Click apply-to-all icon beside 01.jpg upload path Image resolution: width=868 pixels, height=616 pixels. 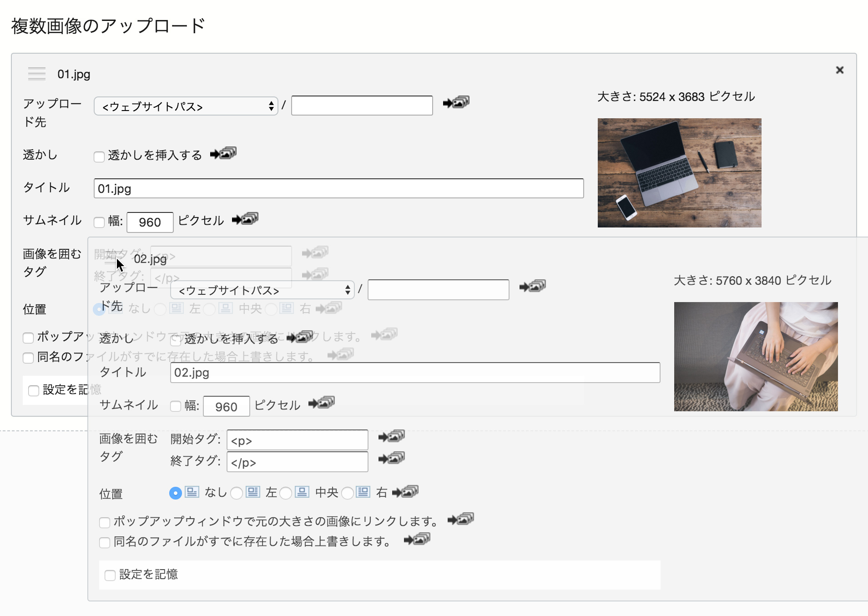coord(456,102)
